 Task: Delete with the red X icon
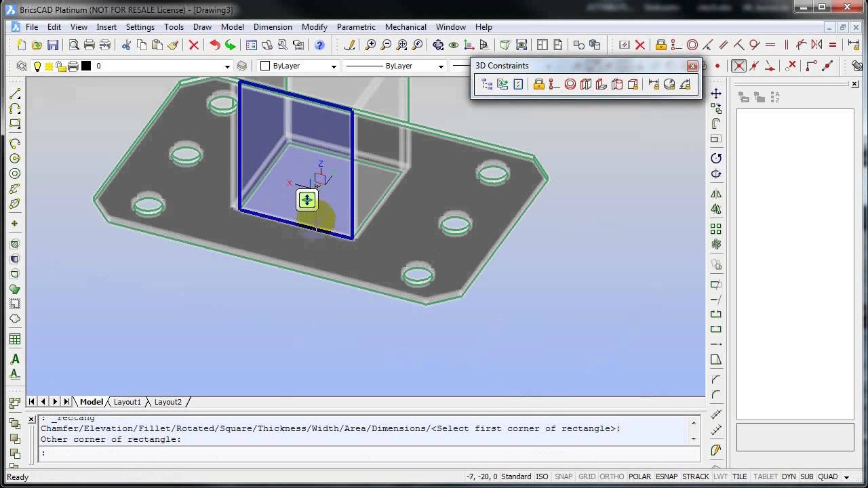194,45
